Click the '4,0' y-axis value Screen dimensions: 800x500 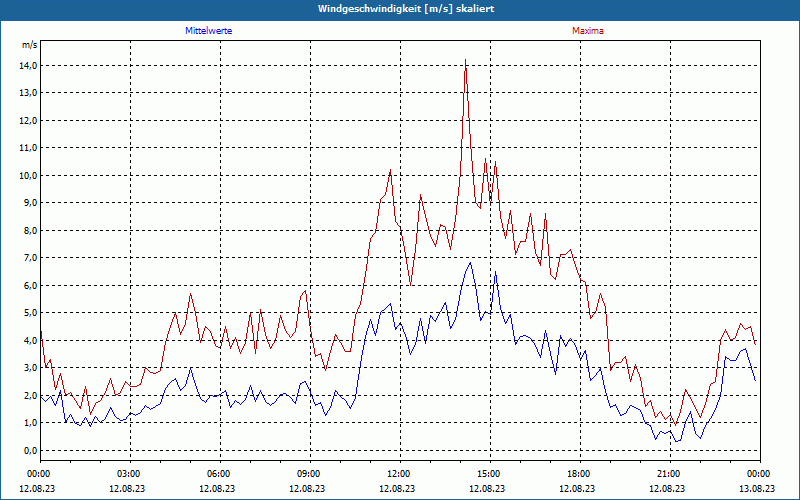[x=29, y=340]
